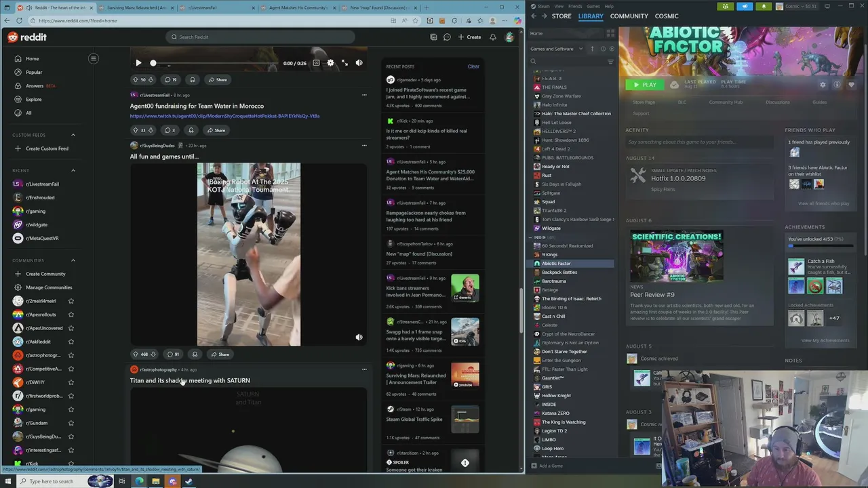Seek on the Reddit video progress bar
Screen dimensions: 868x488
click(217, 63)
